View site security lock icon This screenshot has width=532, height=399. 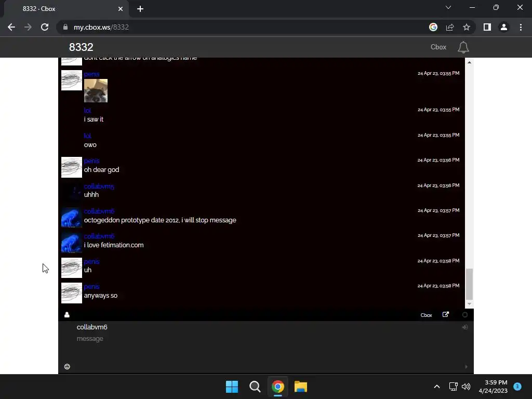(65, 27)
